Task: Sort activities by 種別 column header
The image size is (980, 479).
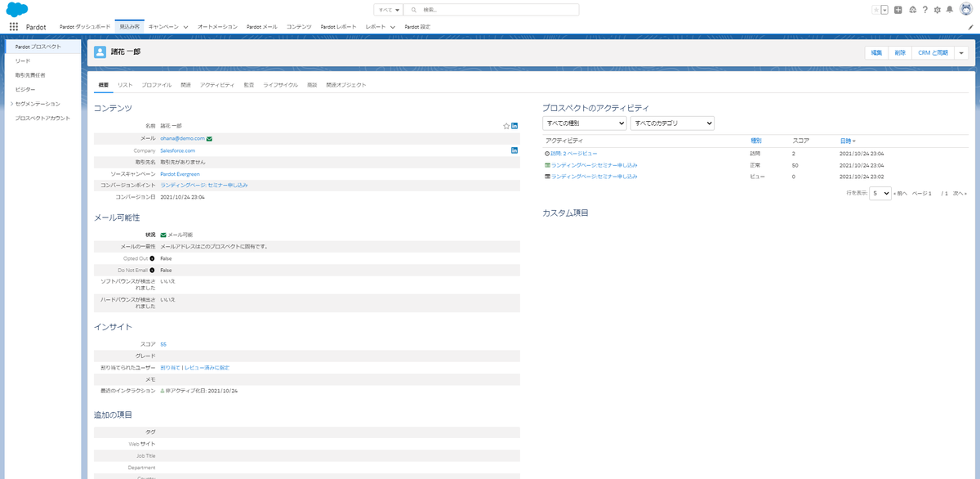Action: (755, 141)
